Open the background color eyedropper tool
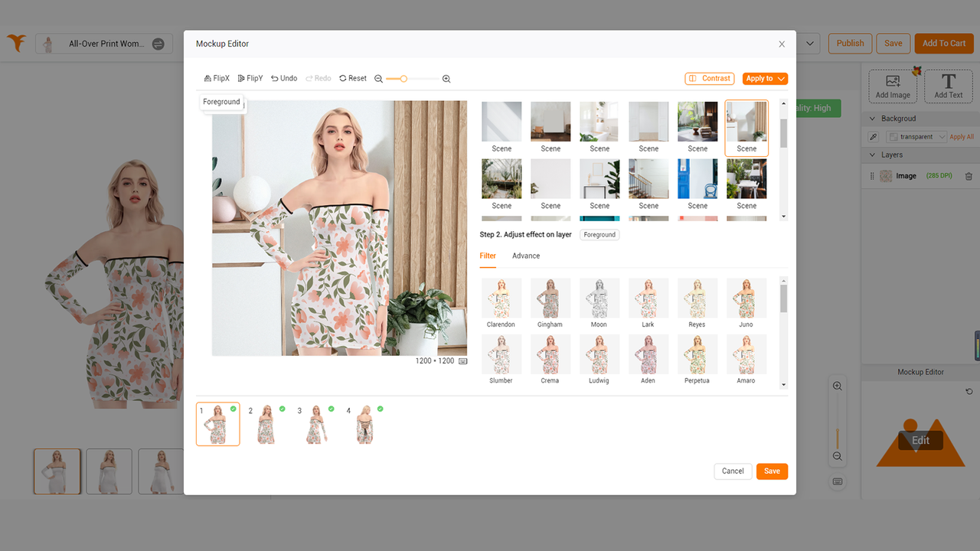 [872, 136]
